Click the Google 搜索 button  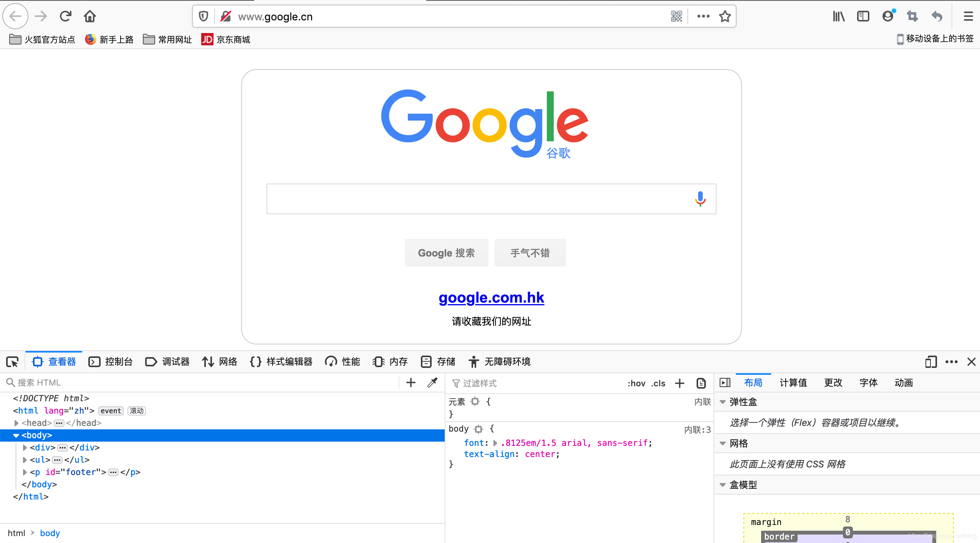pos(446,253)
